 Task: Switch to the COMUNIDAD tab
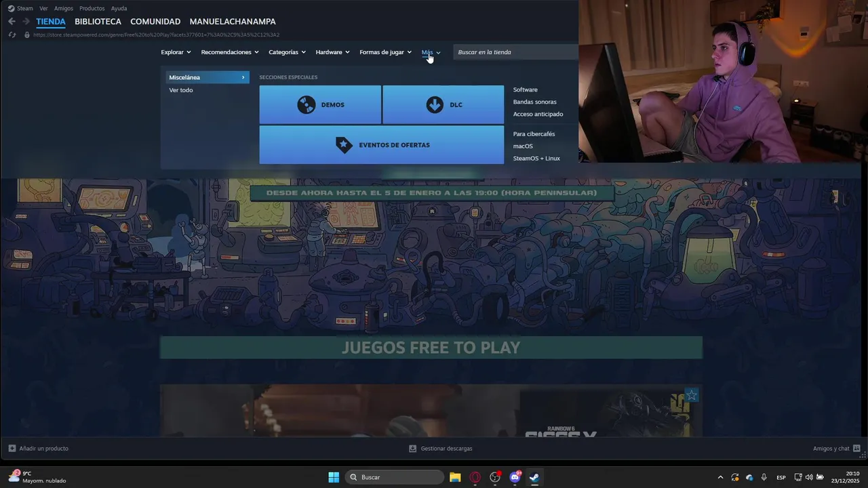coord(155,22)
